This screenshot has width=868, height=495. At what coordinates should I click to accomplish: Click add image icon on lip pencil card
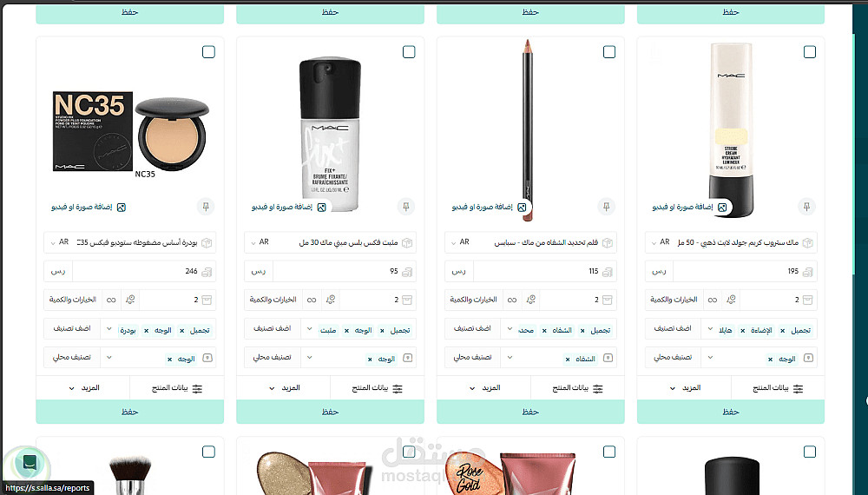522,207
